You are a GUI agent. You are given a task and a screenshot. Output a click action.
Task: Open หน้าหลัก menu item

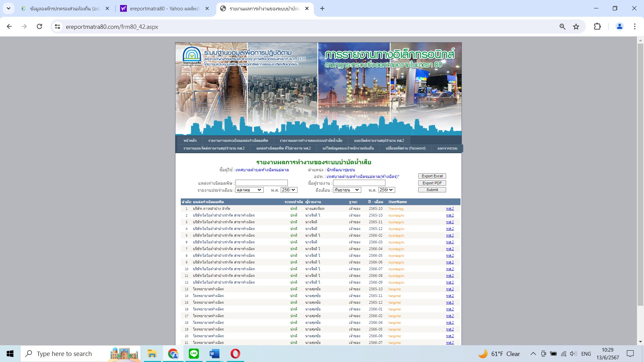tap(190, 140)
